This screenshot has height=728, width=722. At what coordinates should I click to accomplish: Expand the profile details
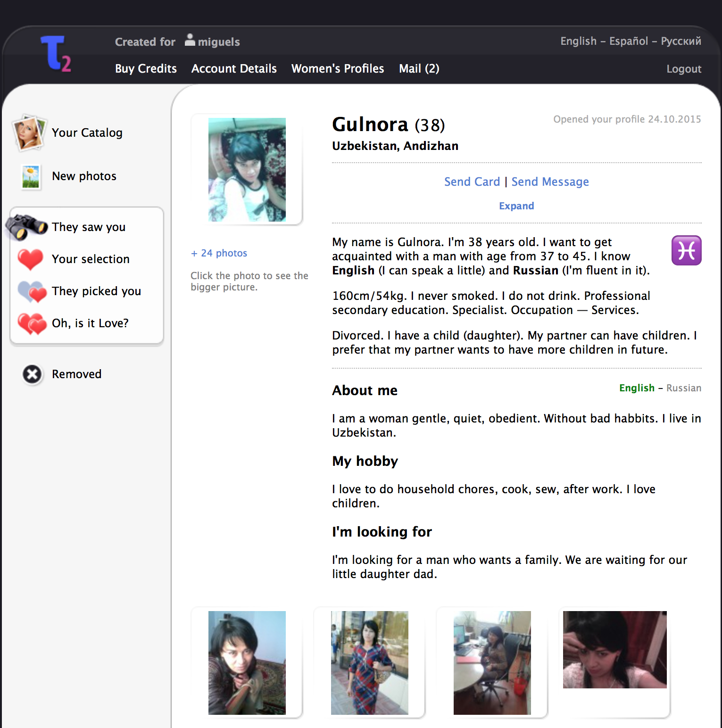click(x=516, y=206)
